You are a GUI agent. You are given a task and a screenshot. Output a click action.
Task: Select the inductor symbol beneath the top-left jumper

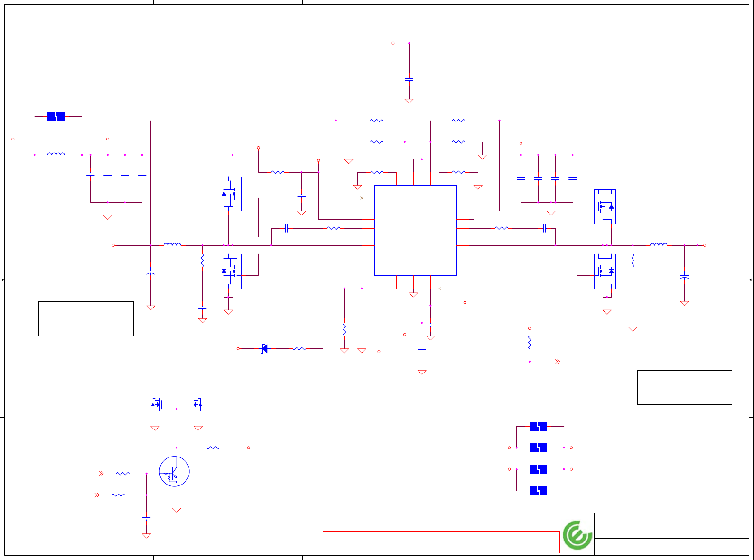[56, 154]
